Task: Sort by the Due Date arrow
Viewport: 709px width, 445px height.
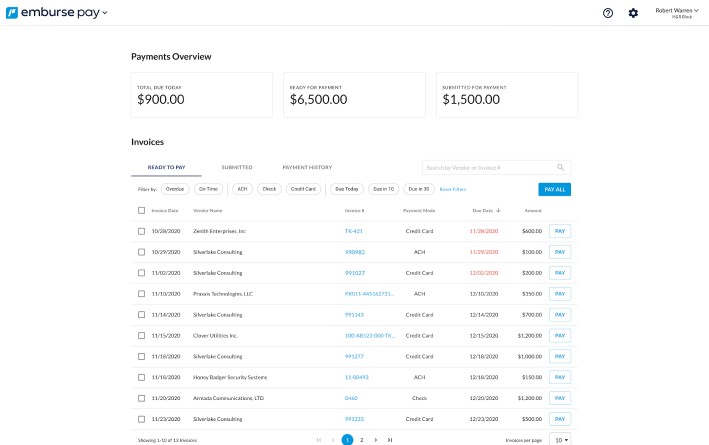Action: coord(498,211)
